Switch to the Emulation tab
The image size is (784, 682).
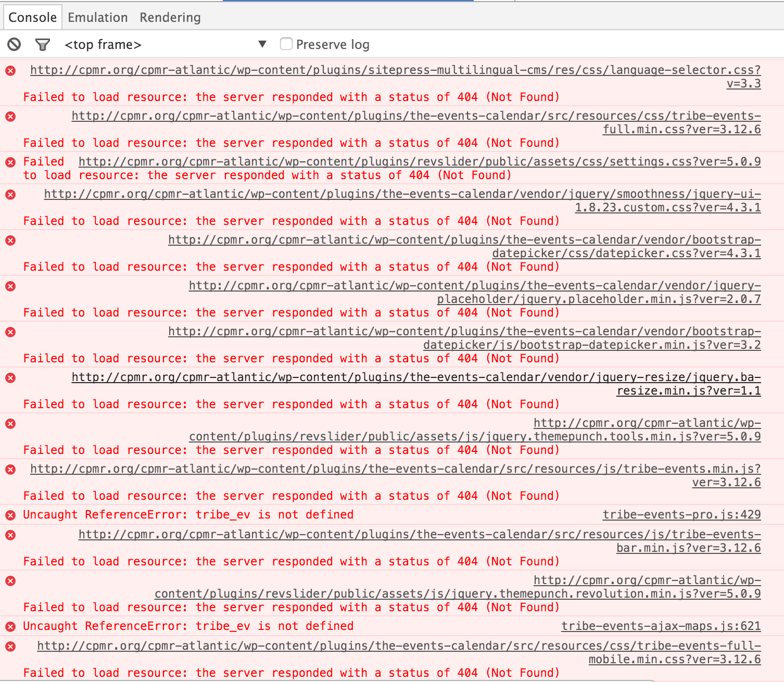coord(97,17)
